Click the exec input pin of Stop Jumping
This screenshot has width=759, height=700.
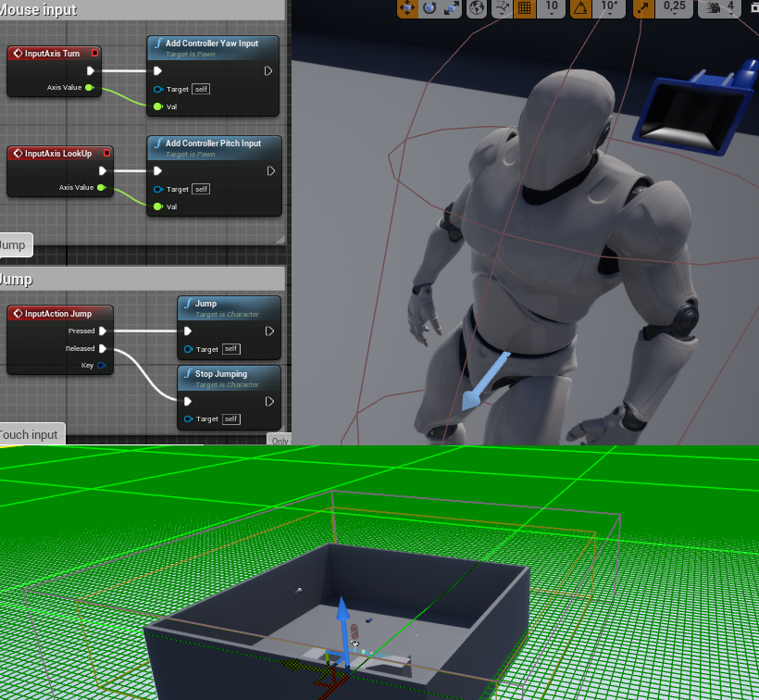[188, 401]
